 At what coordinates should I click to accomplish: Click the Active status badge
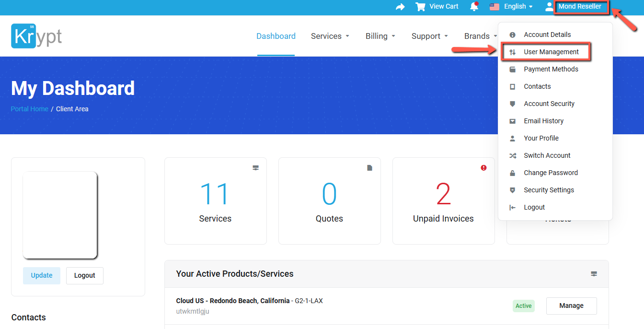click(524, 306)
